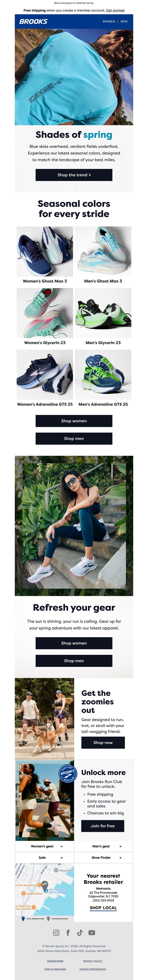
Task: Select MEN in the header navigation
Action: [124, 21]
